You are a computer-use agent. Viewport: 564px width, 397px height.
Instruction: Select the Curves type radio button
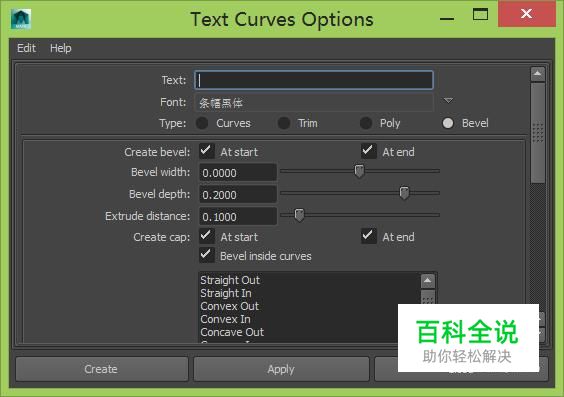tap(202, 123)
